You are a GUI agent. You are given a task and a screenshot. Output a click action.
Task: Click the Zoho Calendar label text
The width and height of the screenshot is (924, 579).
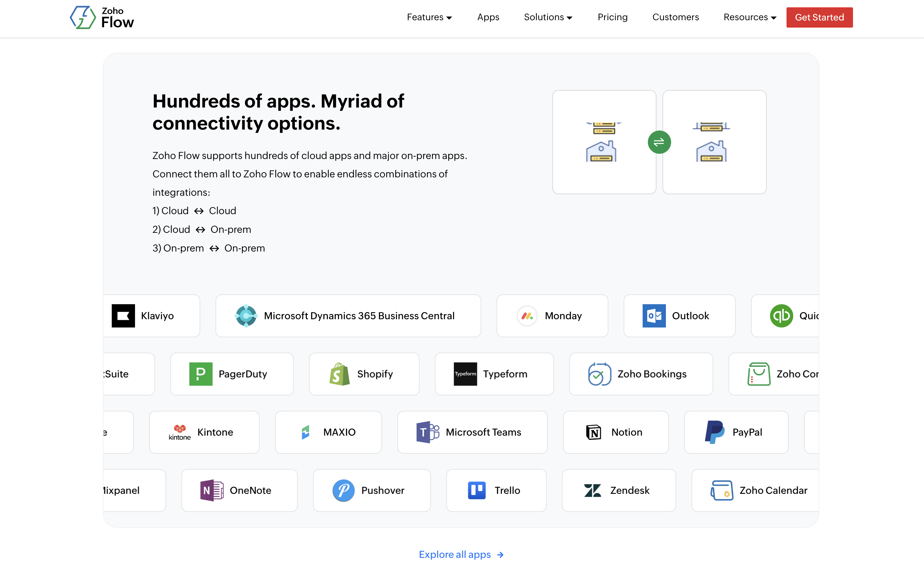[773, 490]
